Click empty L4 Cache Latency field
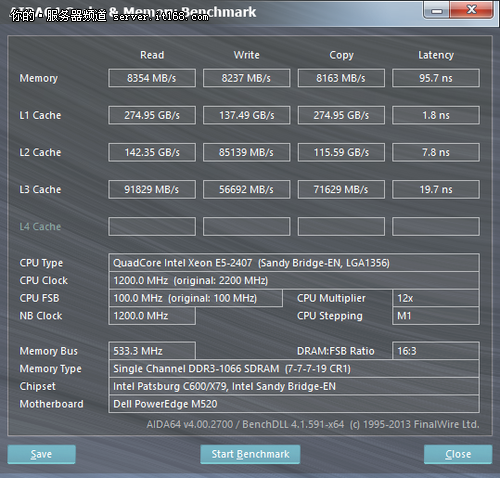 436,227
